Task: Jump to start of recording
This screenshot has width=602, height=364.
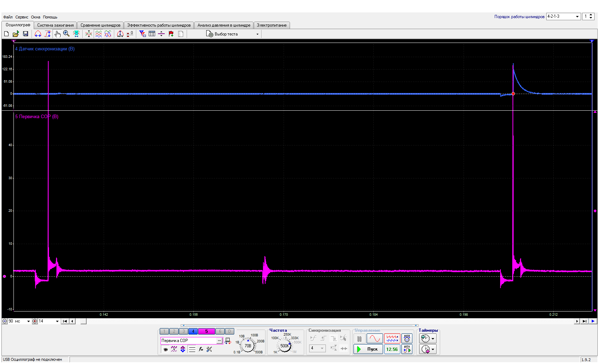Action: pos(65,321)
